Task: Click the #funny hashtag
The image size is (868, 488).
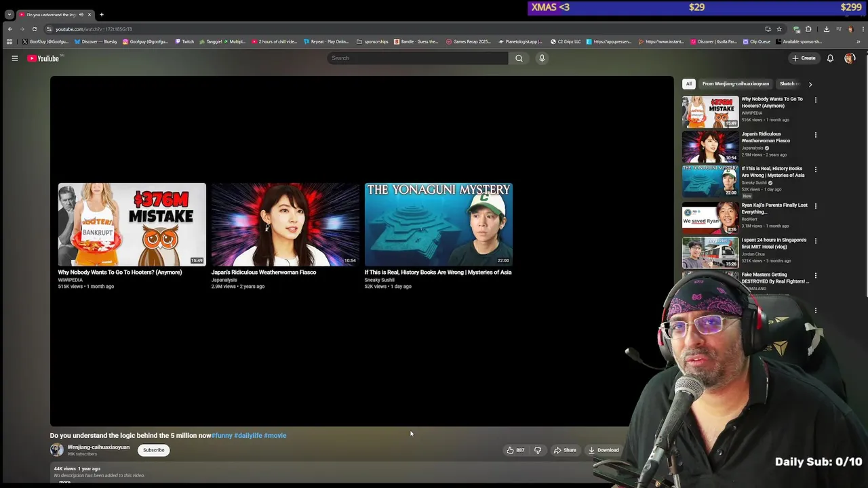Action: 222,436
